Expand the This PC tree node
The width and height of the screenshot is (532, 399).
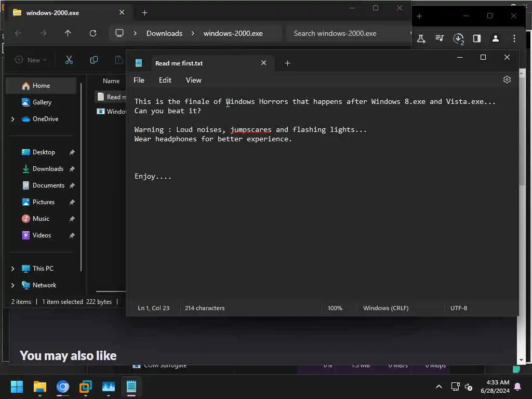click(13, 269)
